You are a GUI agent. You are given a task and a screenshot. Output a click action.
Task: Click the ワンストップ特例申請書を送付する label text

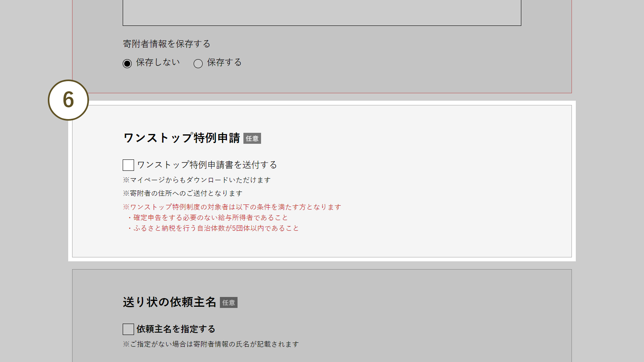(207, 165)
